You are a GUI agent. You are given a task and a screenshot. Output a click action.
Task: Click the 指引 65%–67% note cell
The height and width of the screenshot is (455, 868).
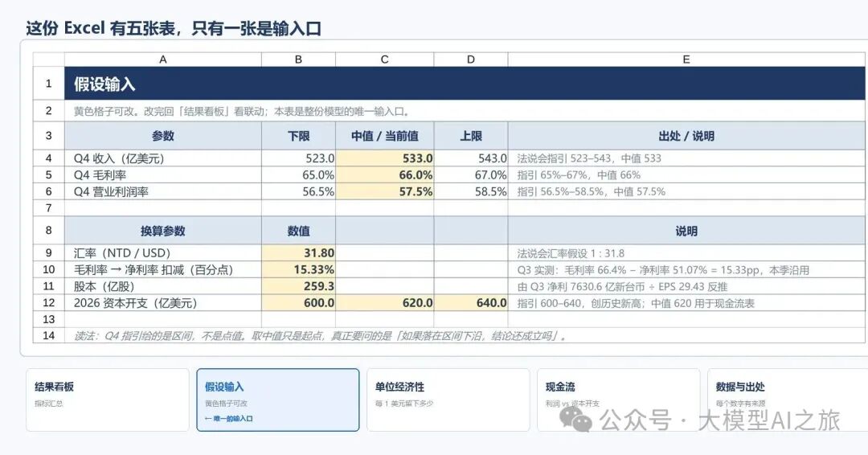coord(686,175)
